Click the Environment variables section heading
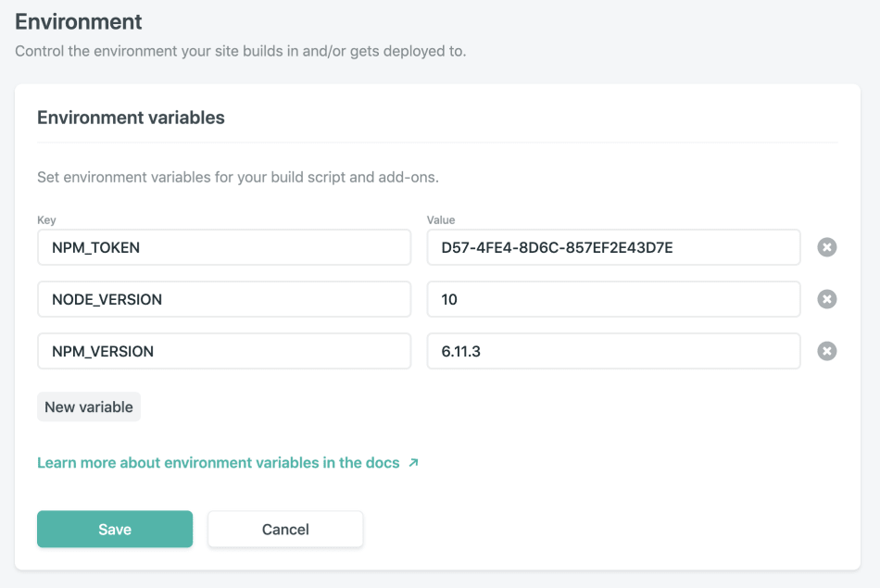 pyautogui.click(x=131, y=118)
